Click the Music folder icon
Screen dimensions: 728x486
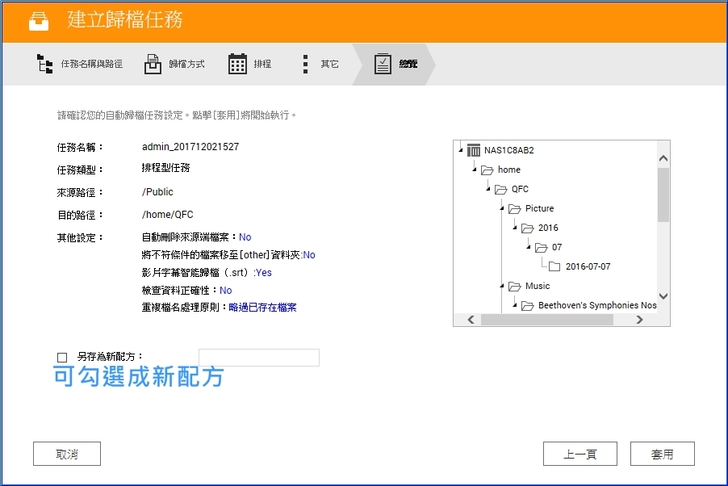point(514,286)
